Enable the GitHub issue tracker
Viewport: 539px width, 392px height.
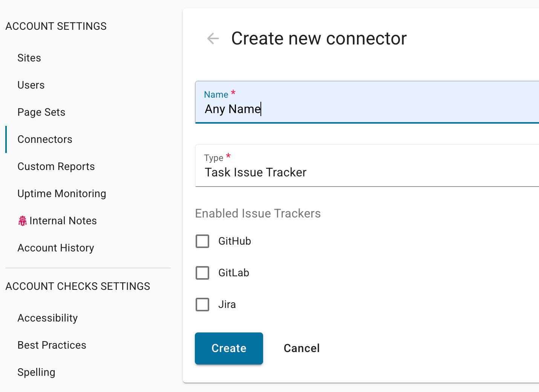[202, 241]
